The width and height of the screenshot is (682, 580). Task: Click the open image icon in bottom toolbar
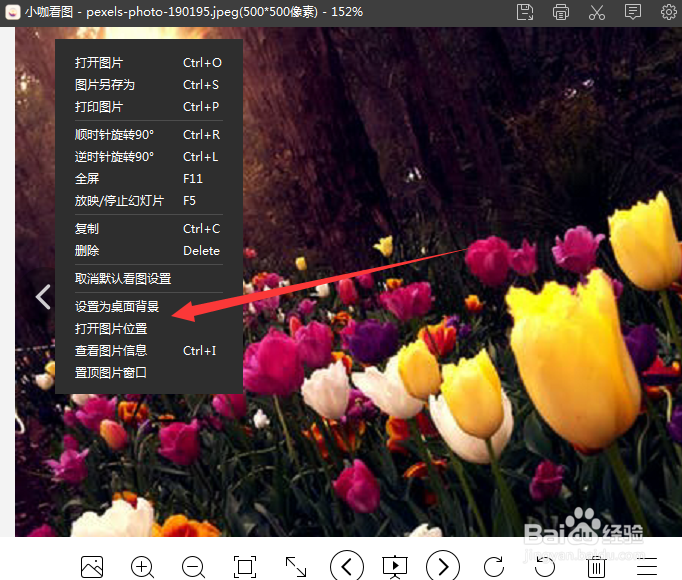click(x=92, y=567)
